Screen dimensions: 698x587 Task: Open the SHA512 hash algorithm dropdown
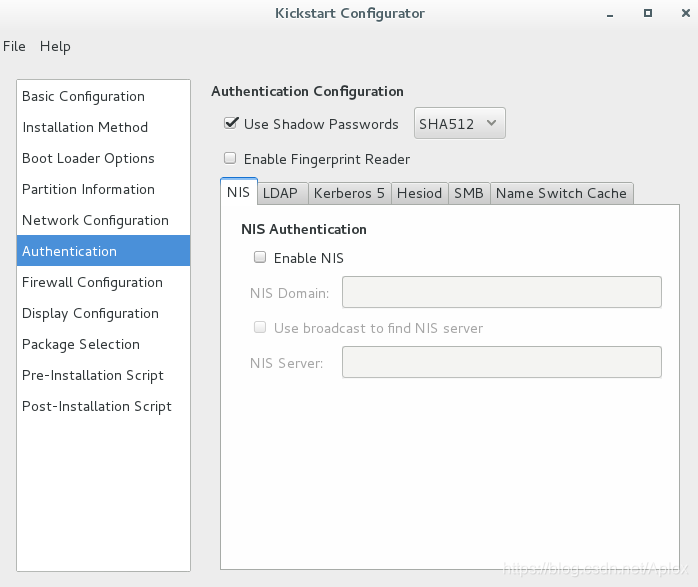(x=459, y=123)
